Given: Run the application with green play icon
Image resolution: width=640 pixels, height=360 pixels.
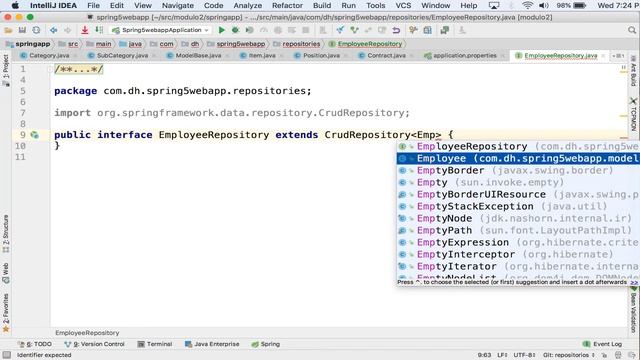Looking at the screenshot, I should [x=222, y=30].
